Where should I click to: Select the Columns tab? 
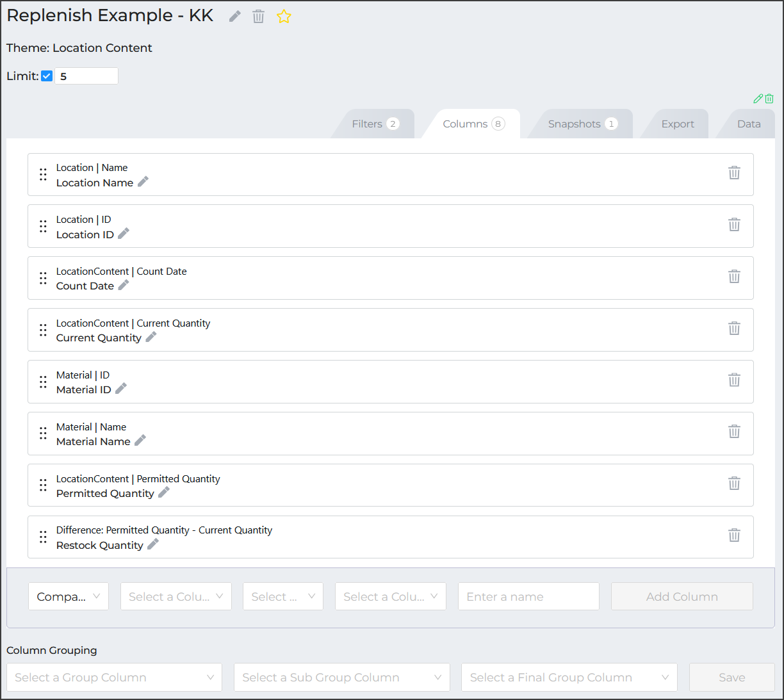click(x=473, y=124)
